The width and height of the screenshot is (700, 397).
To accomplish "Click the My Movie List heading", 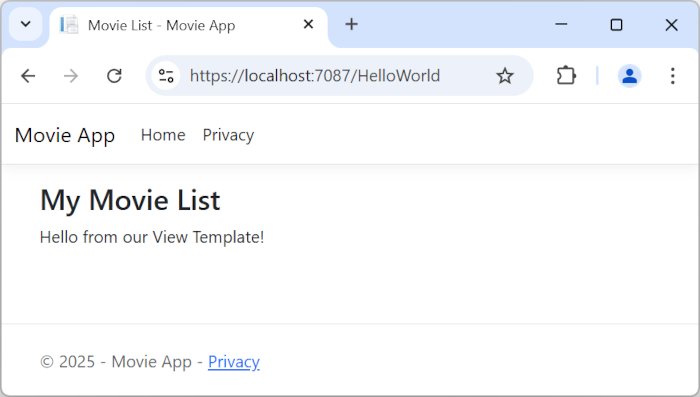I will 130,200.
